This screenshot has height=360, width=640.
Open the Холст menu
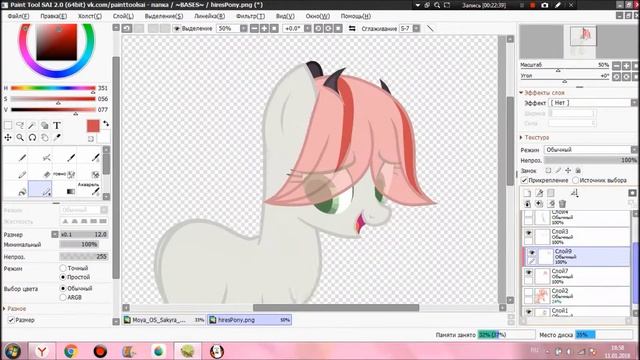(90, 16)
